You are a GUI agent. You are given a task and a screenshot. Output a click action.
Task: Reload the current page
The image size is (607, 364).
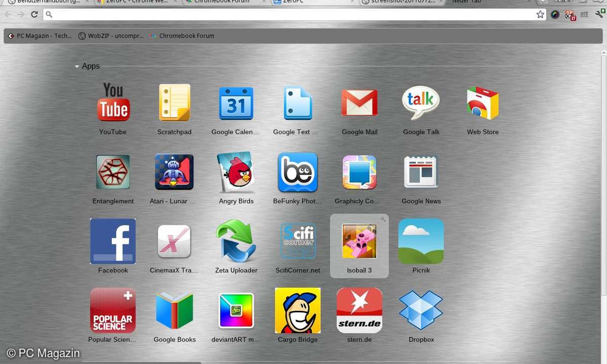click(34, 15)
